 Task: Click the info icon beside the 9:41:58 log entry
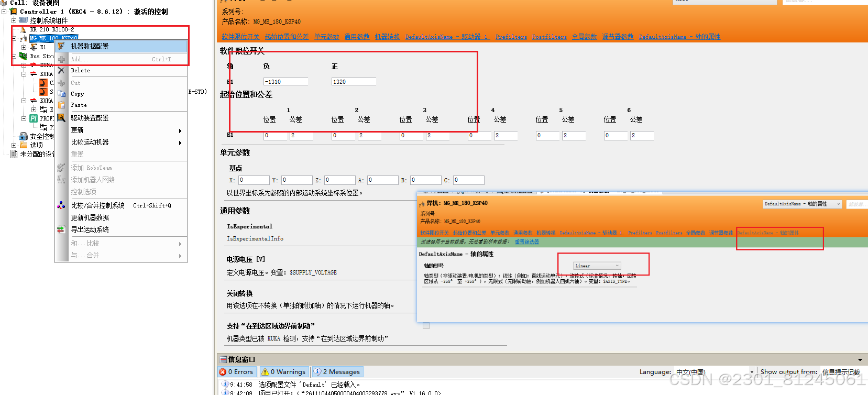point(225,384)
